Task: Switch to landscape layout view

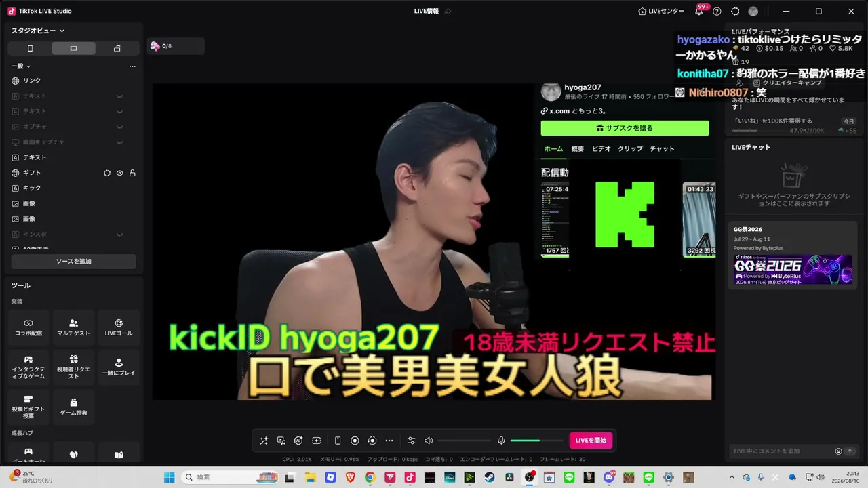Action: coord(73,48)
